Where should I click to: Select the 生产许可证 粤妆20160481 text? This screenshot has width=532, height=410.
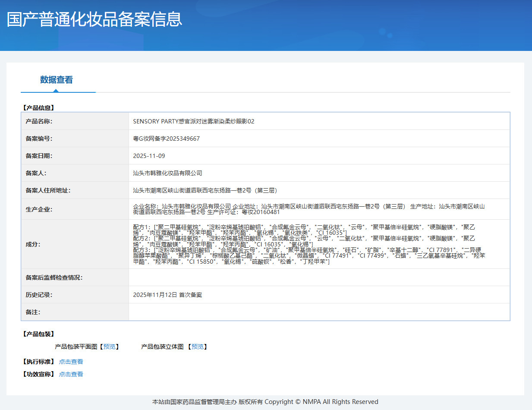[243, 212]
